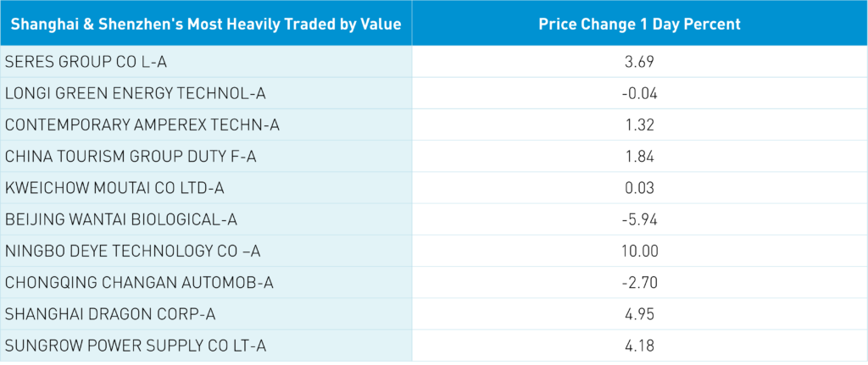
Task: Select the -0.04 price change cell
Action: (640, 93)
